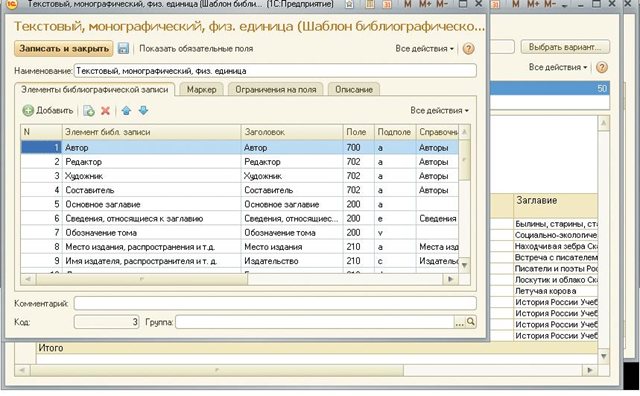Click the elements table horizontal scrollbar right arrow
The height and width of the screenshot is (396, 640).
click(450, 279)
